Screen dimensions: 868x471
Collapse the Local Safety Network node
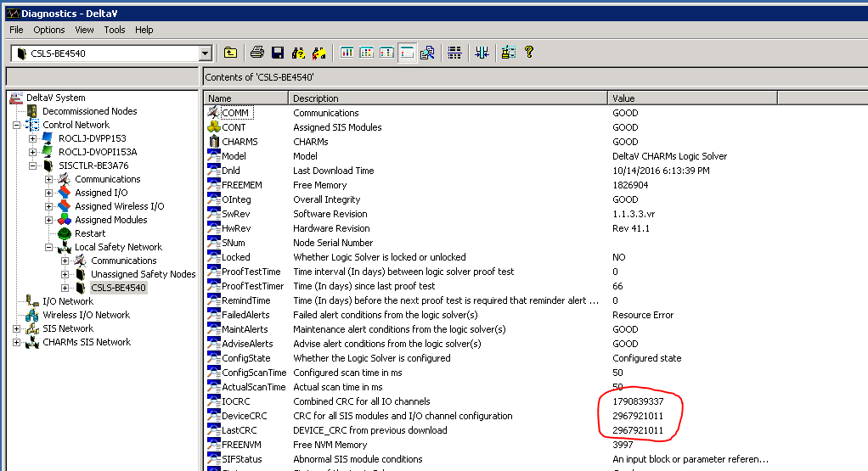tap(48, 247)
